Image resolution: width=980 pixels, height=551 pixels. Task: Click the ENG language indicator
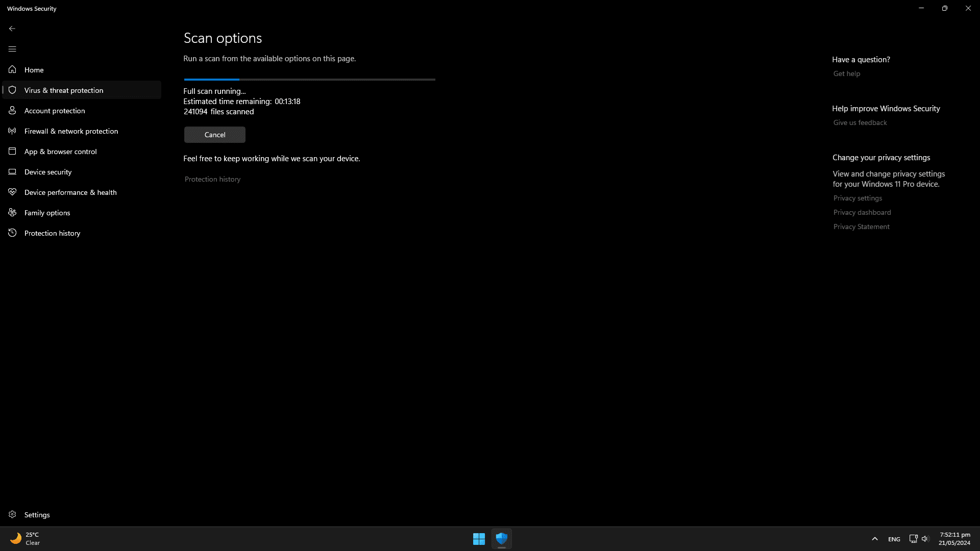pyautogui.click(x=894, y=539)
